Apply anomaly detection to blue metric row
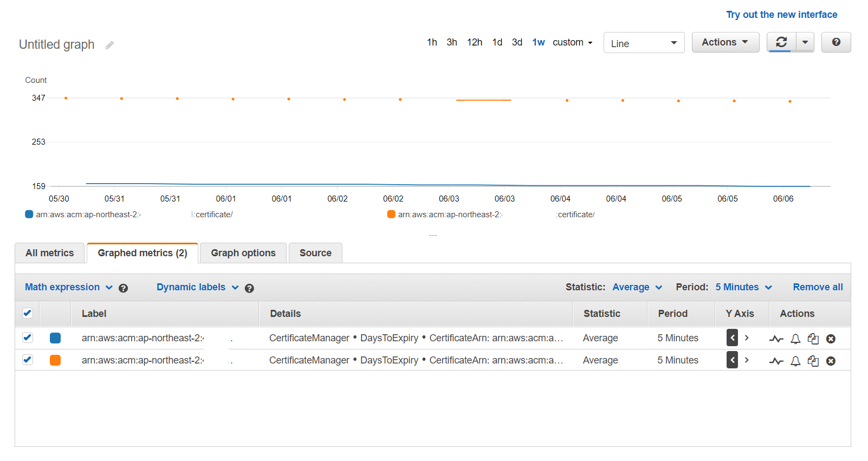The width and height of the screenshot is (868, 461). (776, 339)
